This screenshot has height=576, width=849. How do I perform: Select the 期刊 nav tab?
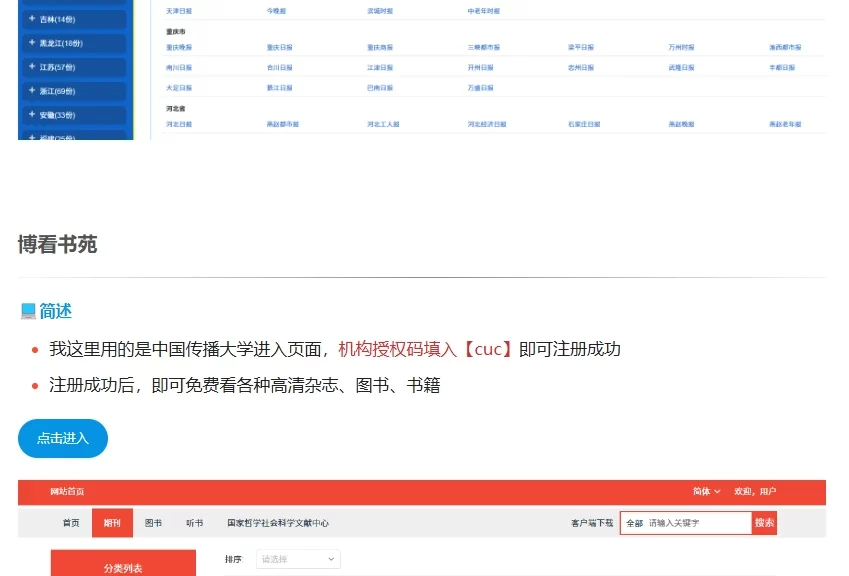click(112, 523)
